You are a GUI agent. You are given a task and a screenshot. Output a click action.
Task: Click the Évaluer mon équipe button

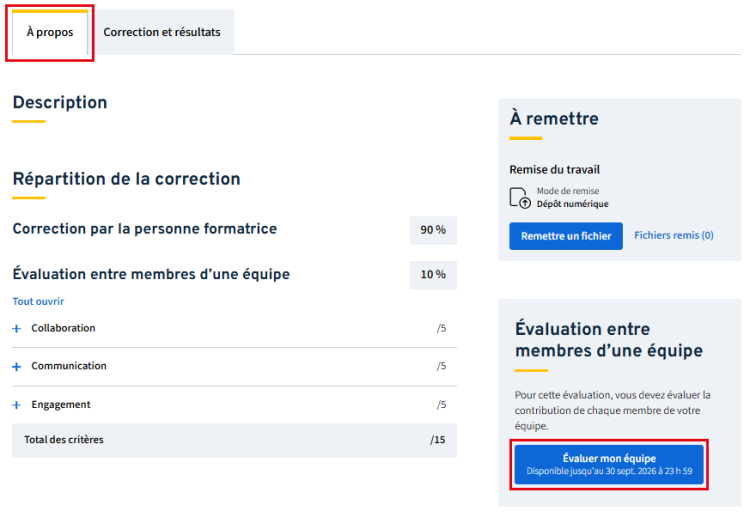click(x=609, y=464)
